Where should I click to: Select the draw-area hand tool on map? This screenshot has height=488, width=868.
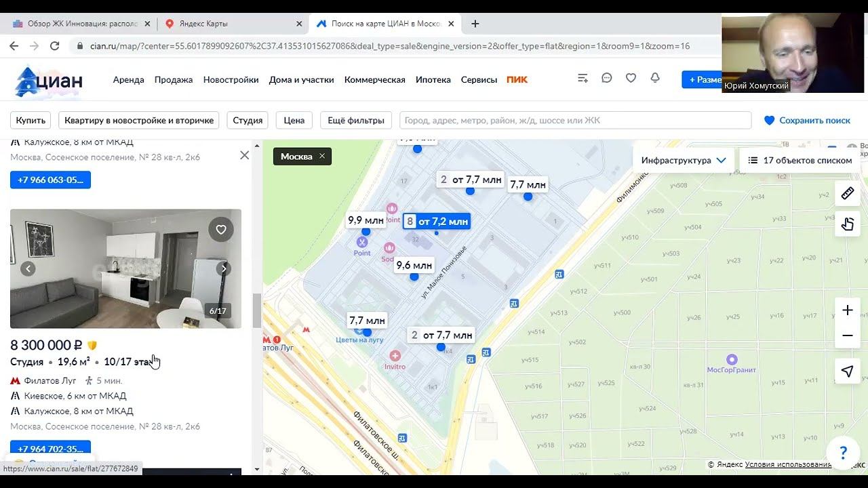point(848,224)
